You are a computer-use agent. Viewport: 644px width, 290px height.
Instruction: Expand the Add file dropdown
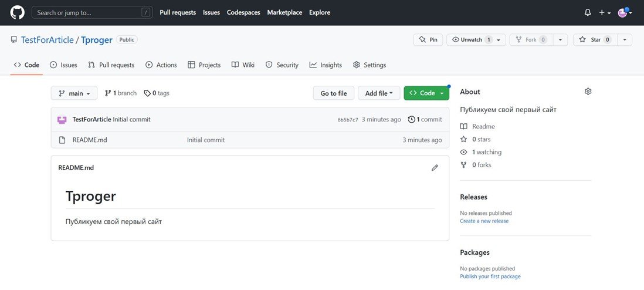379,93
